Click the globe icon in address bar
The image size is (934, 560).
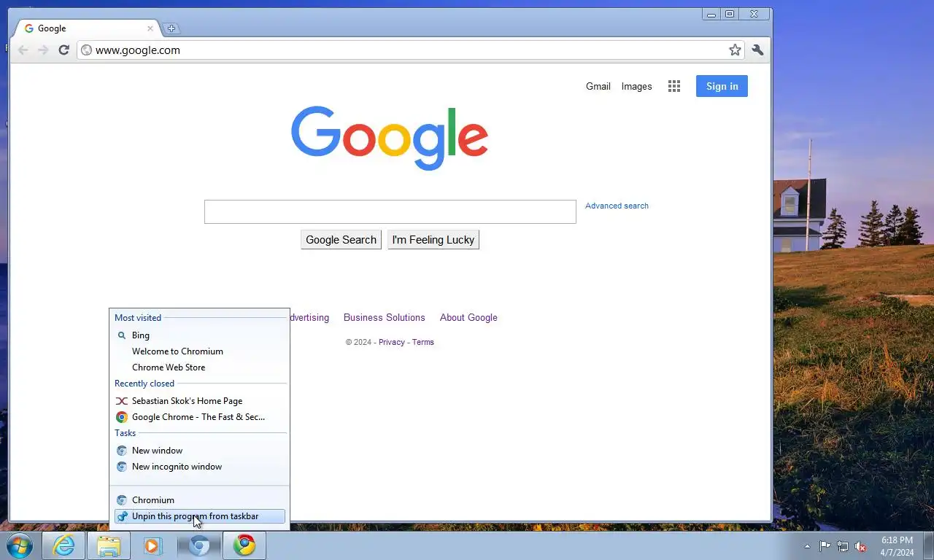click(x=86, y=50)
